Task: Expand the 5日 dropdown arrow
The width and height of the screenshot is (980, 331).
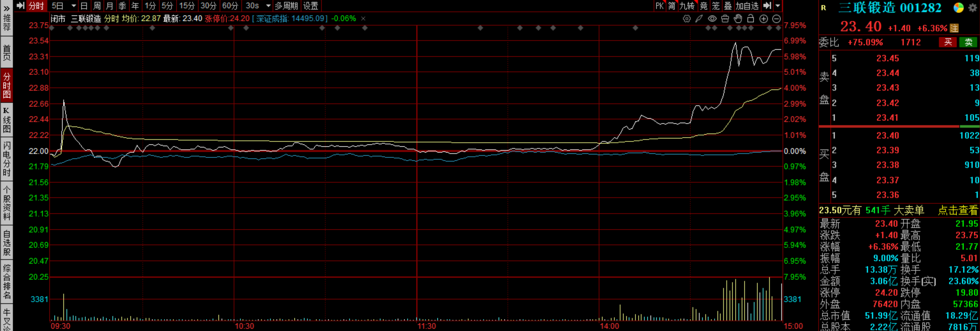Action: pos(74,6)
